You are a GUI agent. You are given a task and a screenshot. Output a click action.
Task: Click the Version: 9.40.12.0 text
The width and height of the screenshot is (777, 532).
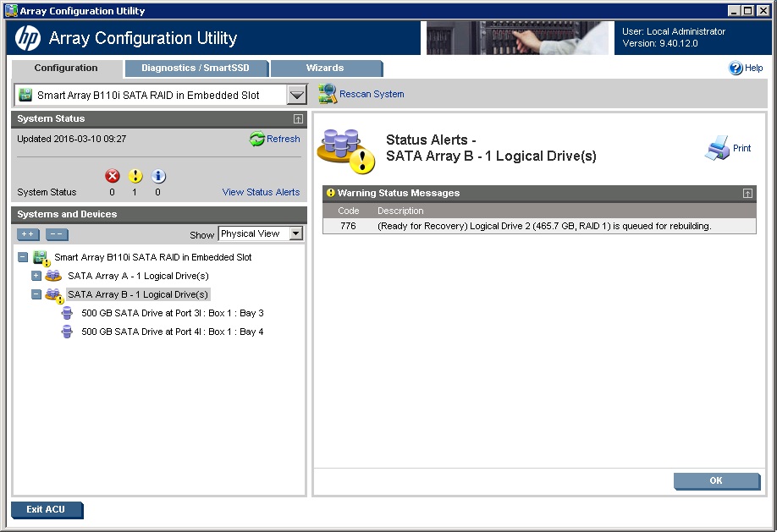[660, 44]
